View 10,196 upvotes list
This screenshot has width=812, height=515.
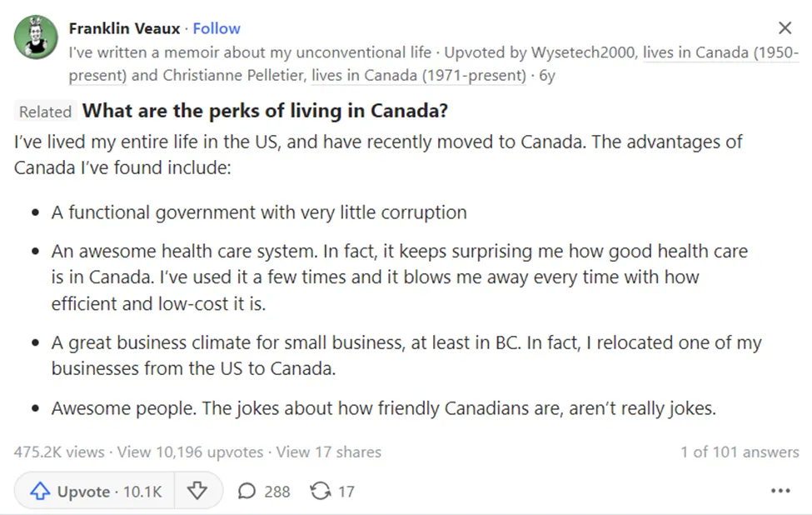(x=190, y=452)
